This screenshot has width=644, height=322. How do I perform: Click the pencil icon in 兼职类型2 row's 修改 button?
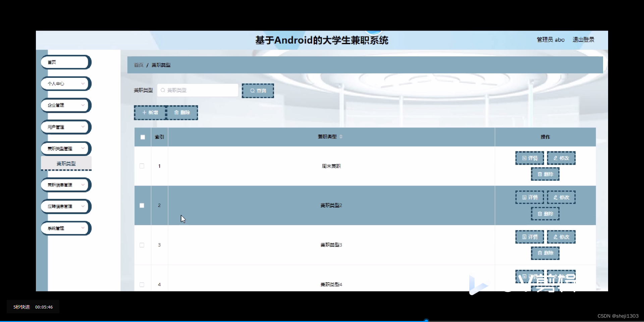point(556,197)
